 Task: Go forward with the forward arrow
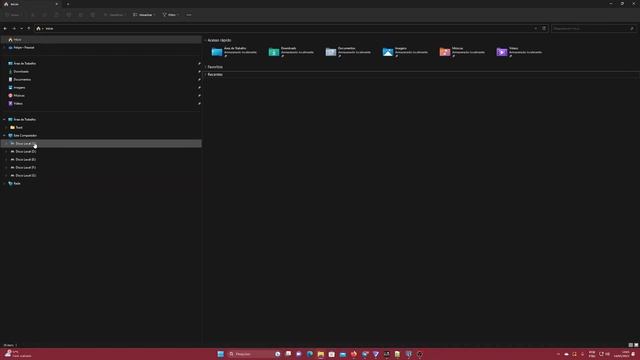tap(14, 29)
